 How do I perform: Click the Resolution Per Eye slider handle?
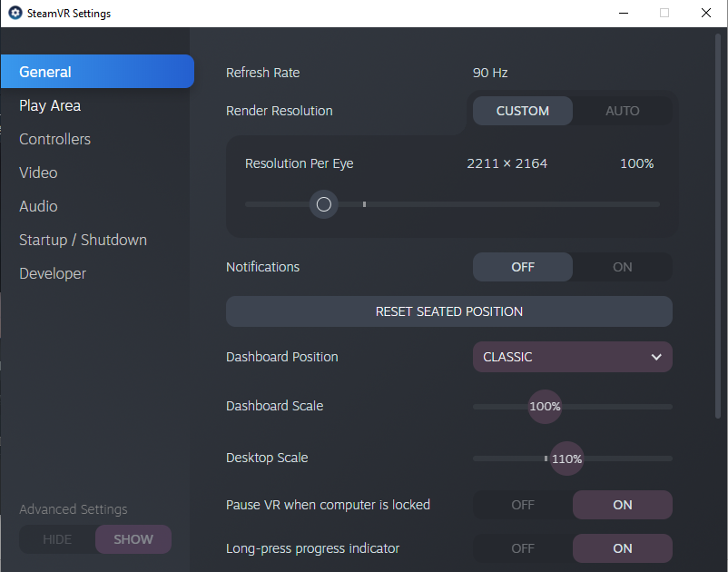324,204
